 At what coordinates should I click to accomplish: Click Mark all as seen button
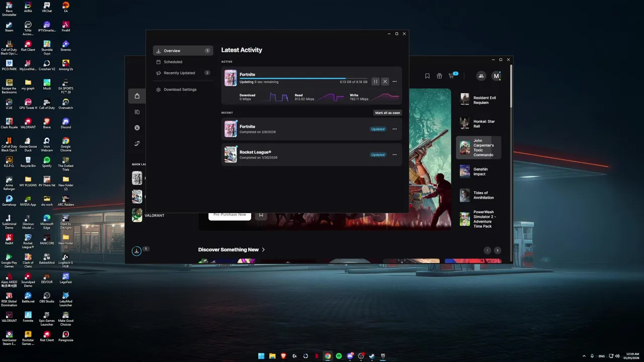387,113
